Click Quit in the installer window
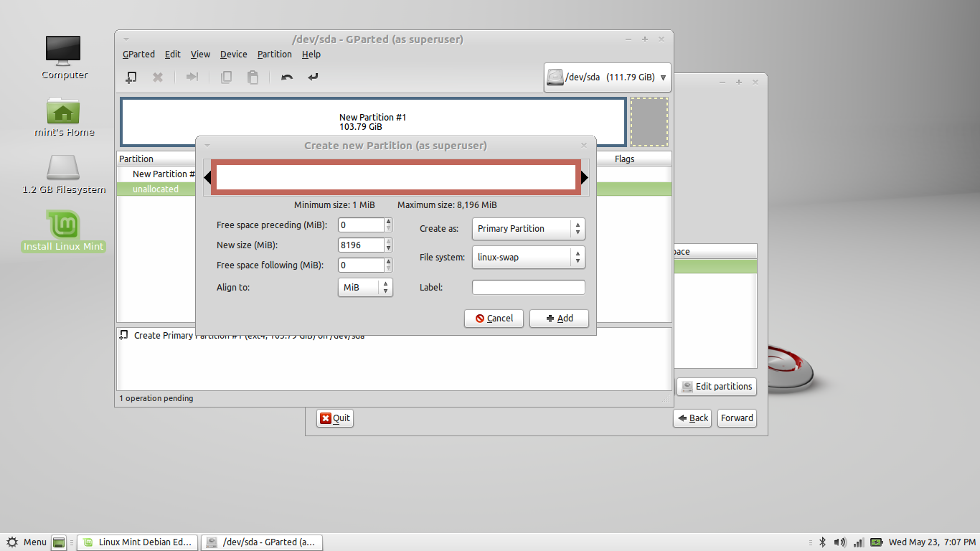 [335, 418]
